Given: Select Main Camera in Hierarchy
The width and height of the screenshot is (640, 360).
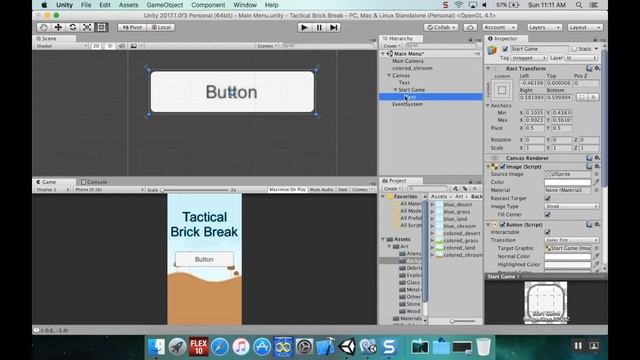Looking at the screenshot, I should pyautogui.click(x=408, y=61).
